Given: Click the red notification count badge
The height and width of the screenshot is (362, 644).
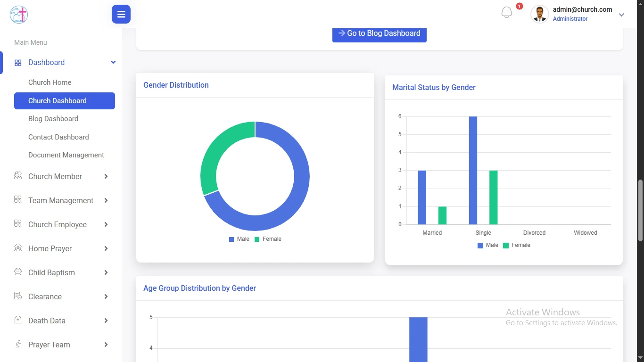Looking at the screenshot, I should point(519,6).
